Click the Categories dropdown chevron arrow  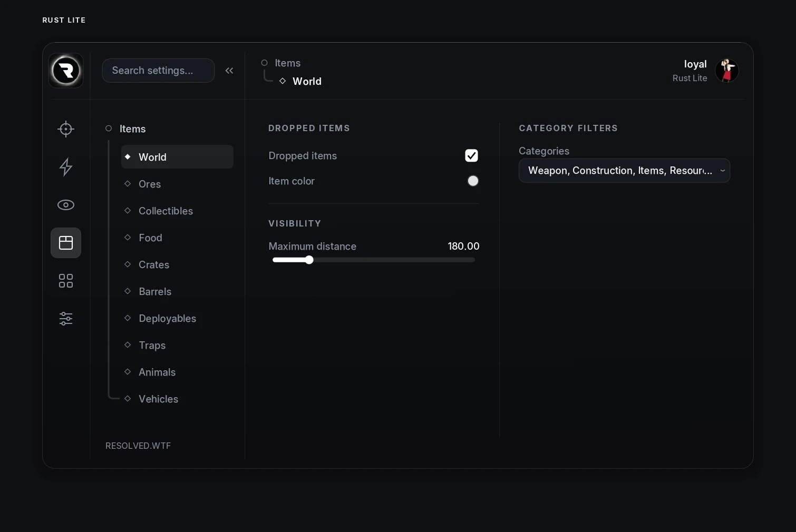click(723, 171)
